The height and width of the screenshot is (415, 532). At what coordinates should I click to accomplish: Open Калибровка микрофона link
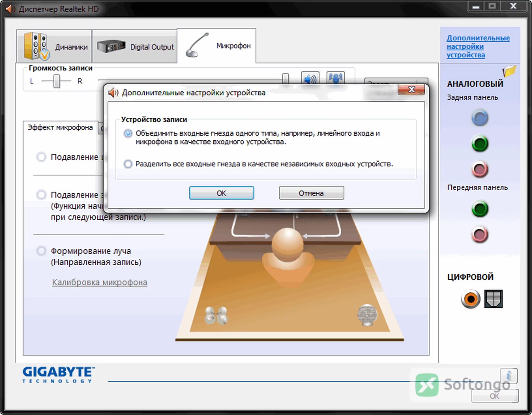pos(99,282)
